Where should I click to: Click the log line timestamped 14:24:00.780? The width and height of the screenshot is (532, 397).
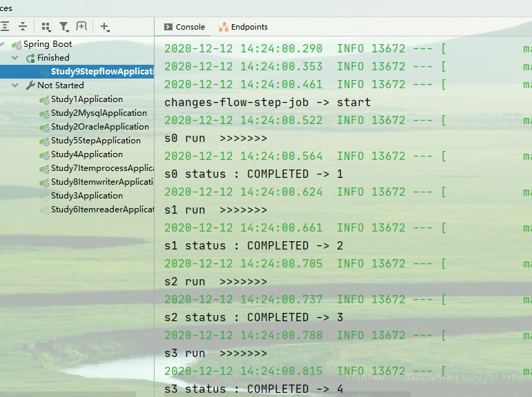[348, 336]
